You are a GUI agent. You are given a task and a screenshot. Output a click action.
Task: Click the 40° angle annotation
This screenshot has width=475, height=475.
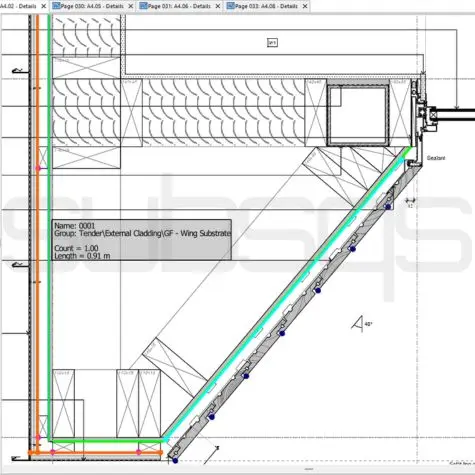tap(368, 324)
